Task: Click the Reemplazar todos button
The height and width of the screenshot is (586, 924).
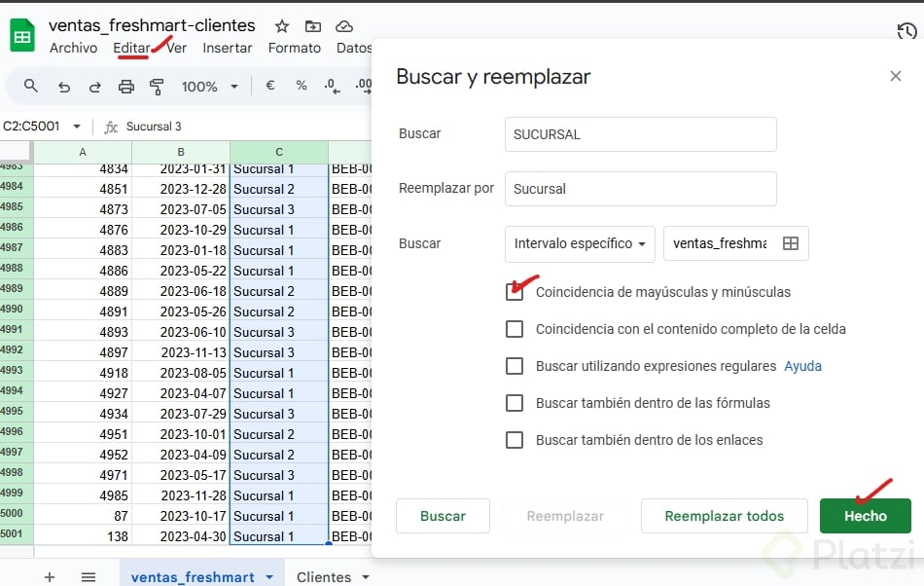Action: tap(725, 516)
